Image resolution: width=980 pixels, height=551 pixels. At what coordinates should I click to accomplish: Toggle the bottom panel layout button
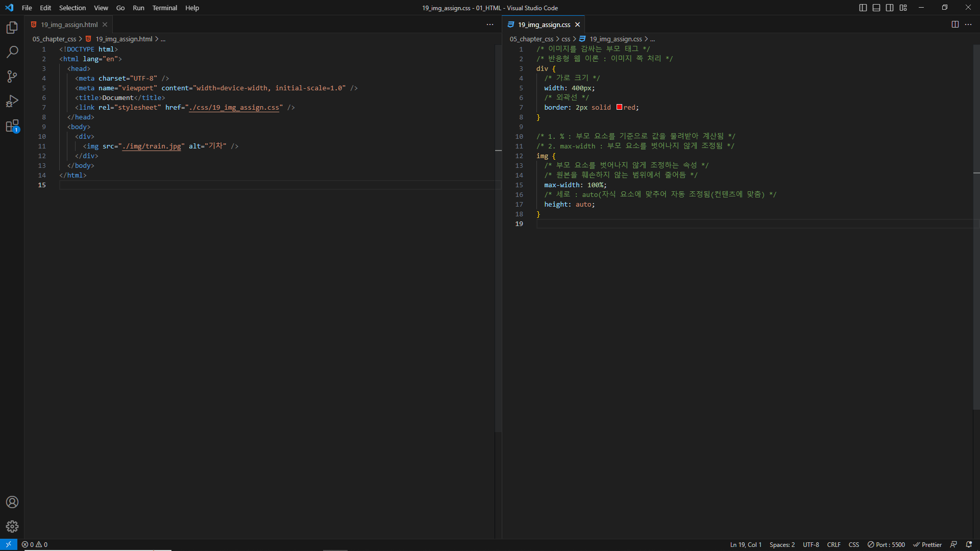click(876, 8)
